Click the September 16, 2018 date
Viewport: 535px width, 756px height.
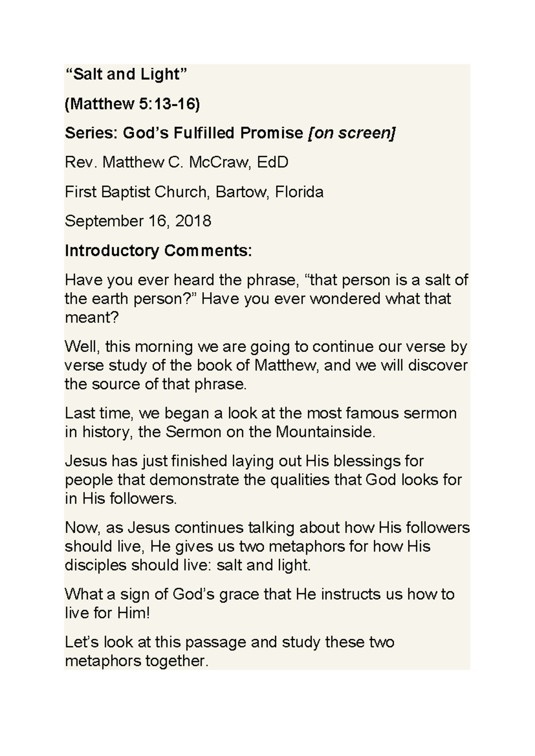[x=138, y=221]
